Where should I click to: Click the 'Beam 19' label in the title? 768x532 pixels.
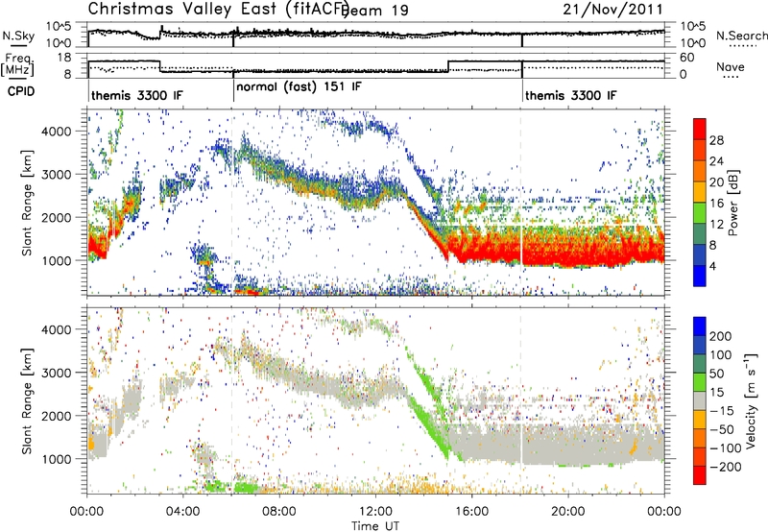[x=376, y=11]
